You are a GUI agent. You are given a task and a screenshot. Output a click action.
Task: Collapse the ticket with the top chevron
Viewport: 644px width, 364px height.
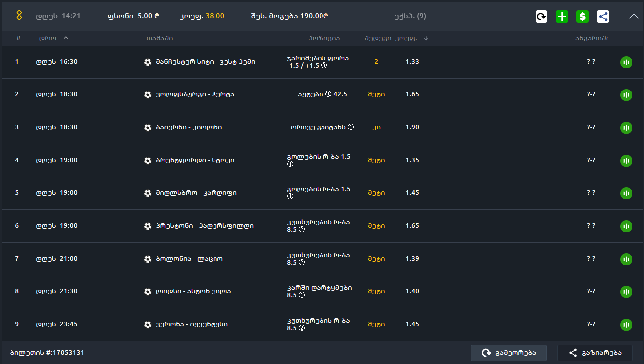634,16
